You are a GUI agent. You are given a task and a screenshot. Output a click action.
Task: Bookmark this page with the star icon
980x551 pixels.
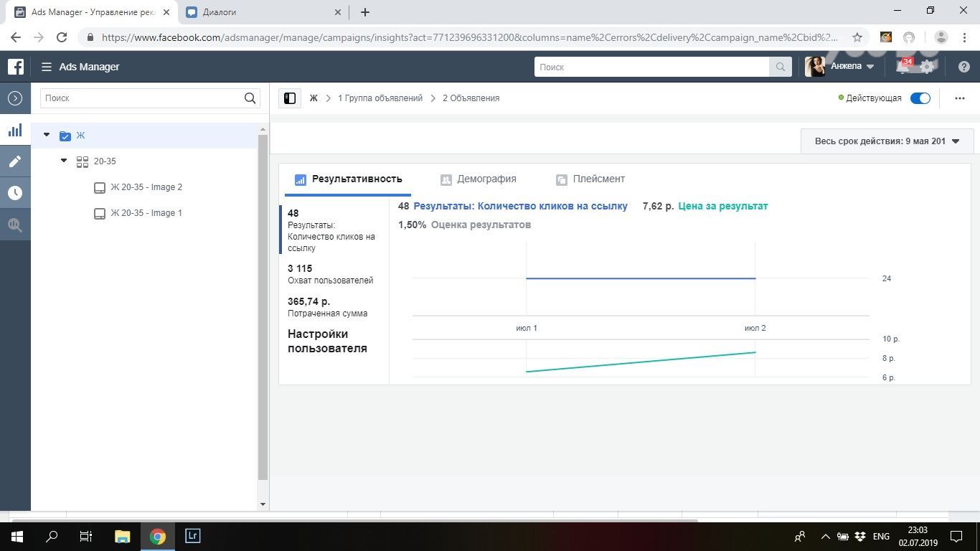click(x=857, y=37)
